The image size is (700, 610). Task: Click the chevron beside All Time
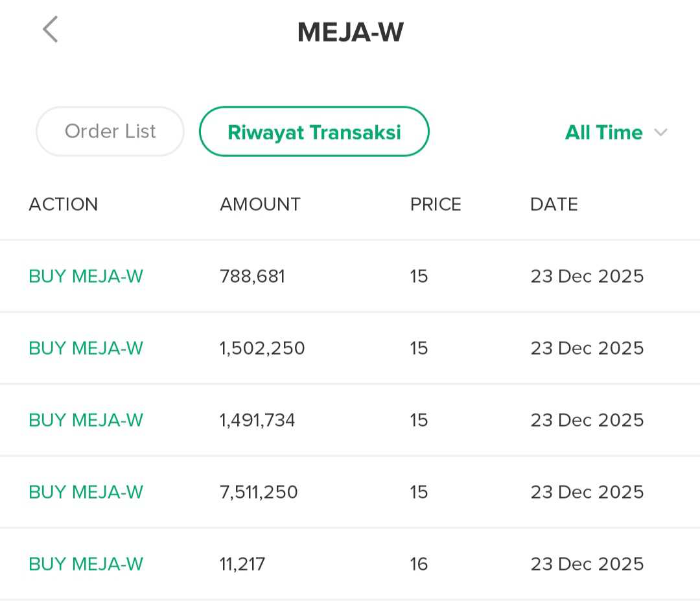(660, 133)
